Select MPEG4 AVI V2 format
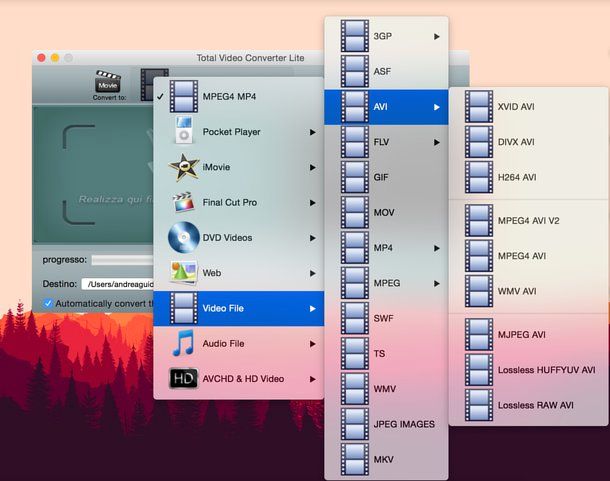This screenshot has height=481, width=610. pyautogui.click(x=528, y=221)
